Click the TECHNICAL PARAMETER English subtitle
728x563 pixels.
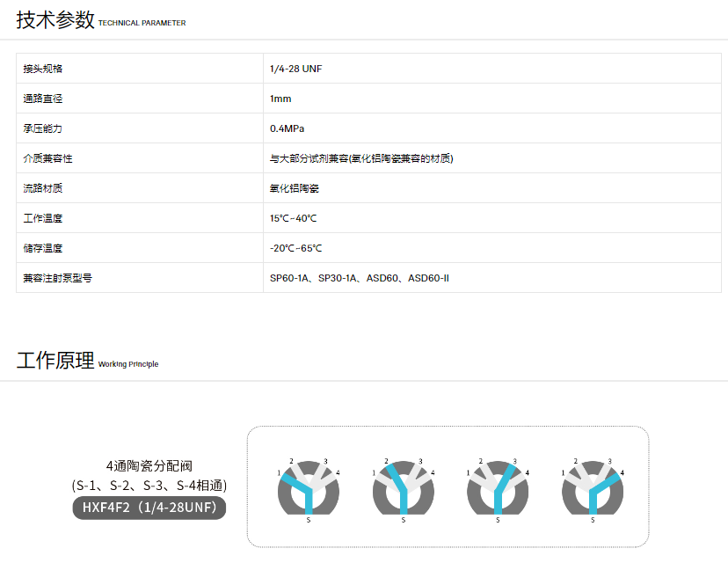coord(142,24)
